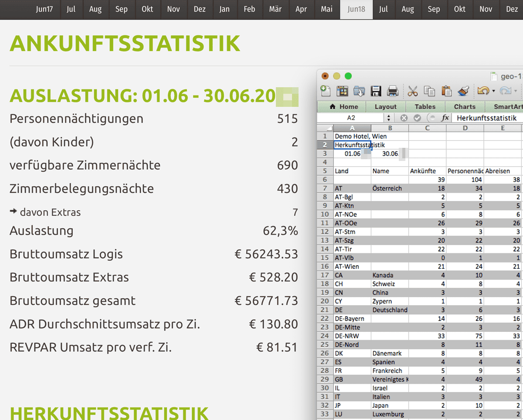This screenshot has width=523, height=420.
Task: Open the Name Box dropdown stepper
Action: (x=389, y=118)
